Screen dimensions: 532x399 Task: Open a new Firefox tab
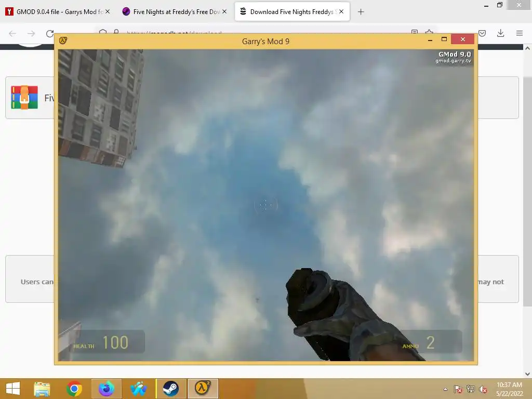click(361, 12)
